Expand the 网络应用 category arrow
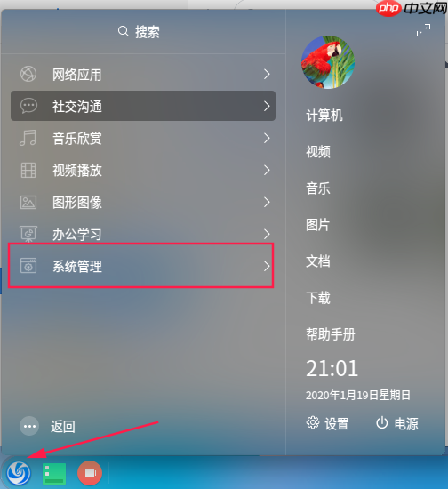Image resolution: width=448 pixels, height=489 pixels. [x=267, y=74]
